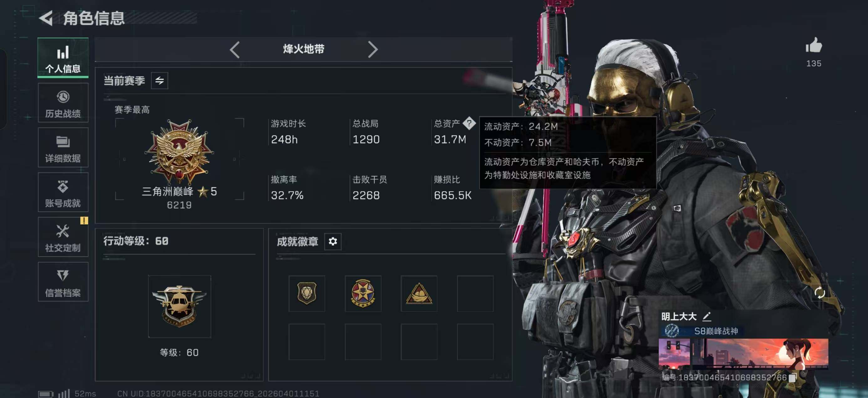Open 成就徽章 settings gear
The height and width of the screenshot is (398, 868).
click(333, 241)
